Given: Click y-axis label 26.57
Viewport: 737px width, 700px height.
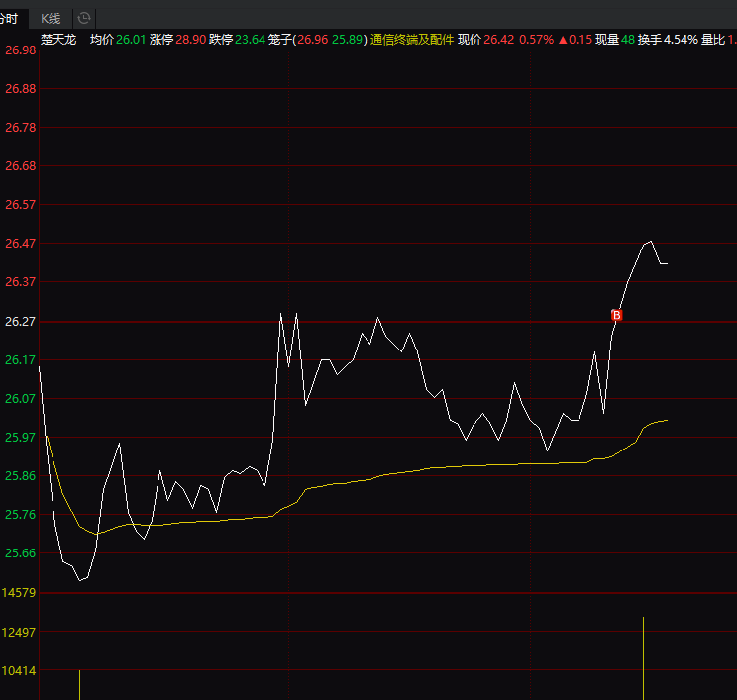Looking at the screenshot, I should [x=20, y=205].
